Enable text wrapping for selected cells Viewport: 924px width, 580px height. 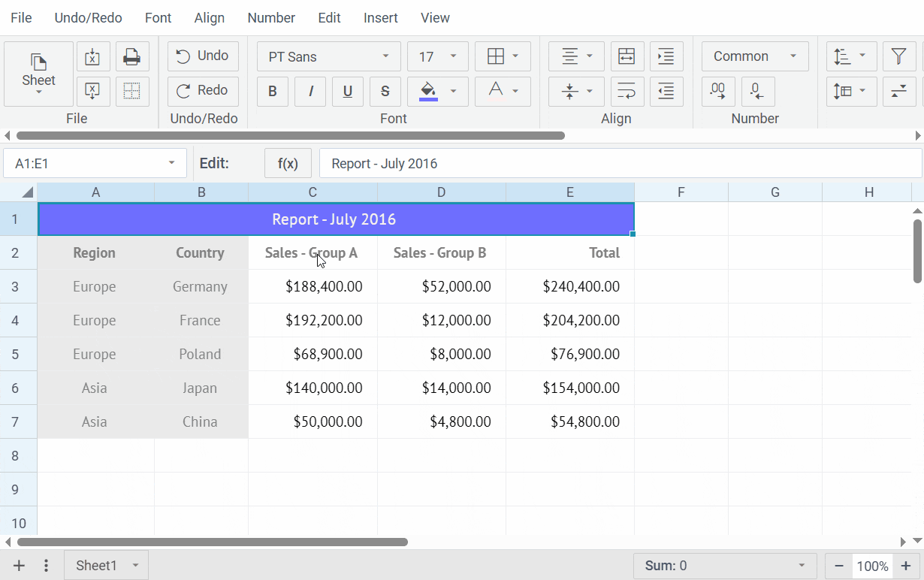(627, 91)
